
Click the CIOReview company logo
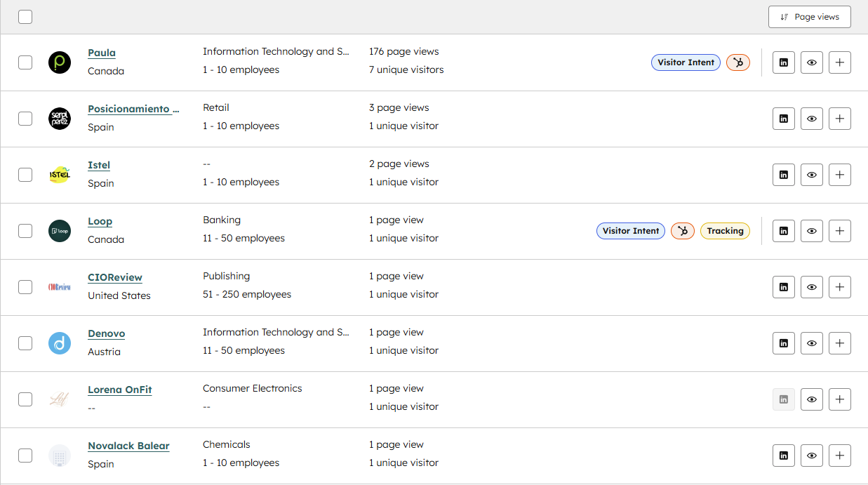coord(60,287)
